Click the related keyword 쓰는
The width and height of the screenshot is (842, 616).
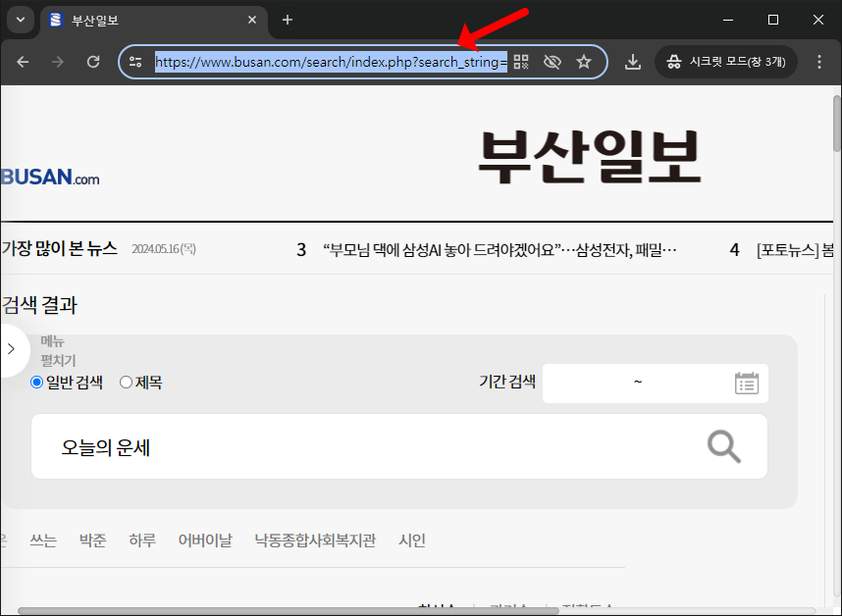pos(43,539)
